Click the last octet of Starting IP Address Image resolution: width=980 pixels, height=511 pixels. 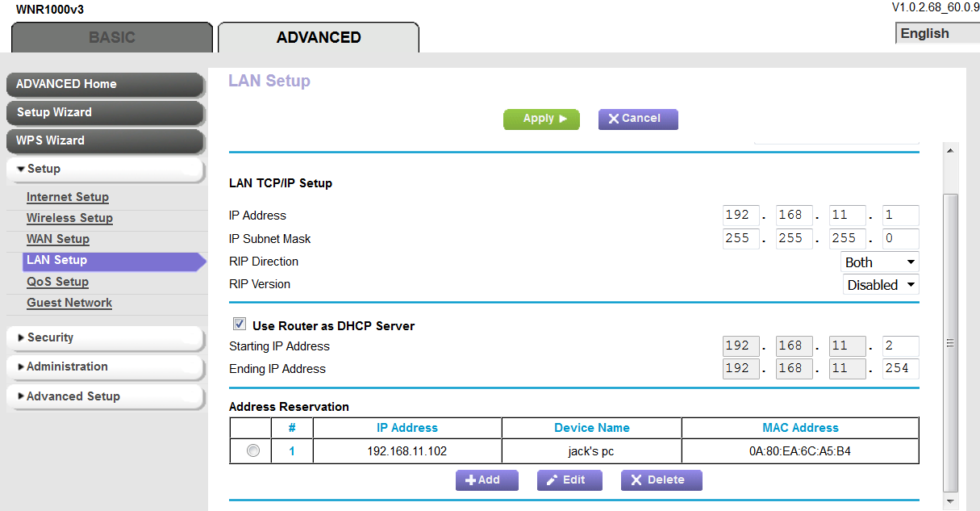pyautogui.click(x=900, y=346)
